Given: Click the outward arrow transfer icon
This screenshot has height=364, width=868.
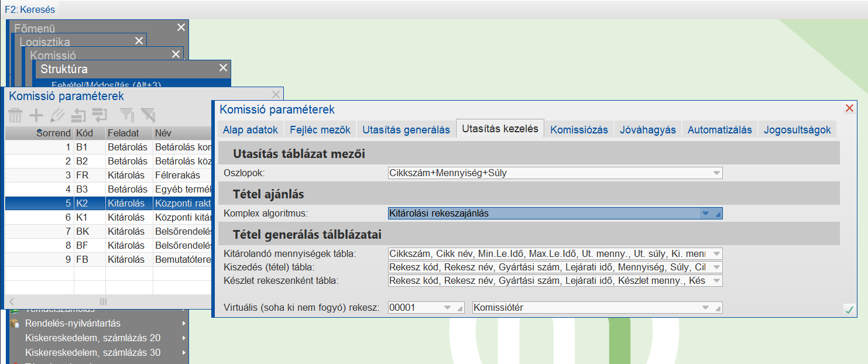Looking at the screenshot, I should [99, 115].
